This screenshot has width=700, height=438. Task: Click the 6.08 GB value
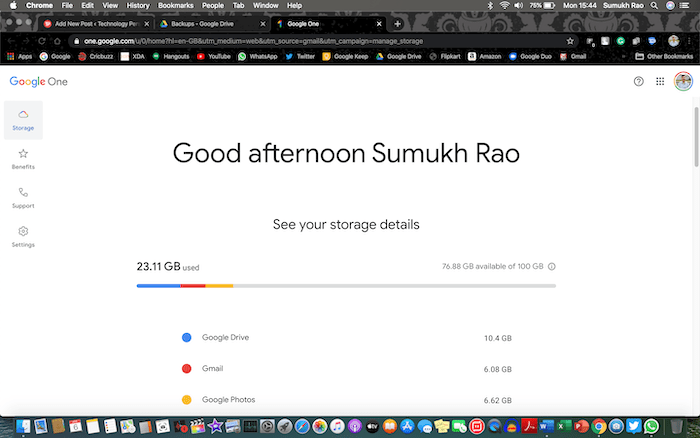point(498,369)
